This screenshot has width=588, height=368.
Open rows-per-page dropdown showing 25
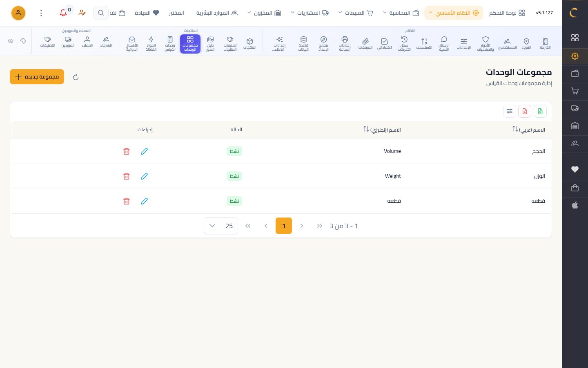coord(221,226)
